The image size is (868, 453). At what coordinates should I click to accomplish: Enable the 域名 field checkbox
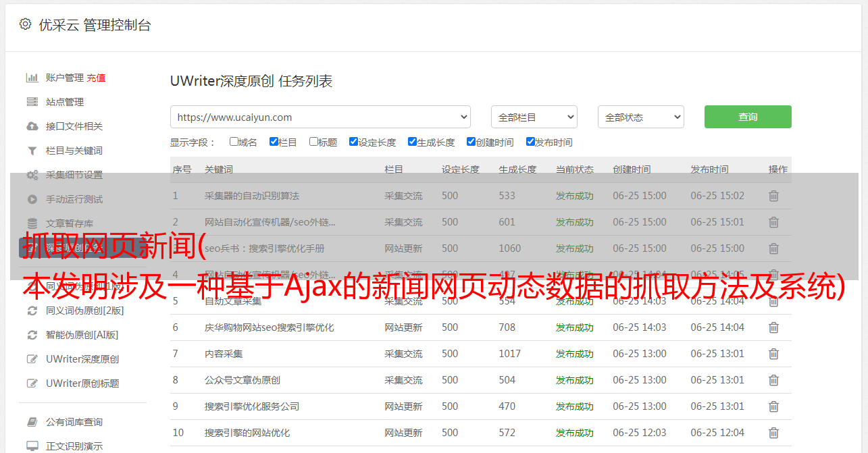(234, 142)
